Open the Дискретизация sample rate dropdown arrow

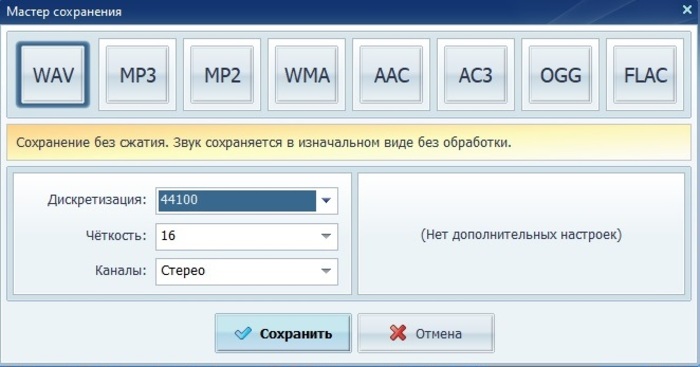[326, 200]
